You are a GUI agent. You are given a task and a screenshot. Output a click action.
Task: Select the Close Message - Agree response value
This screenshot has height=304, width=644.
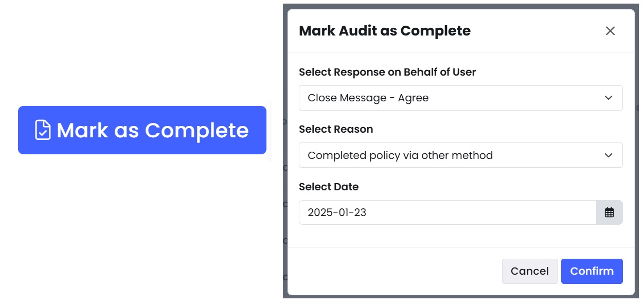pos(368,98)
